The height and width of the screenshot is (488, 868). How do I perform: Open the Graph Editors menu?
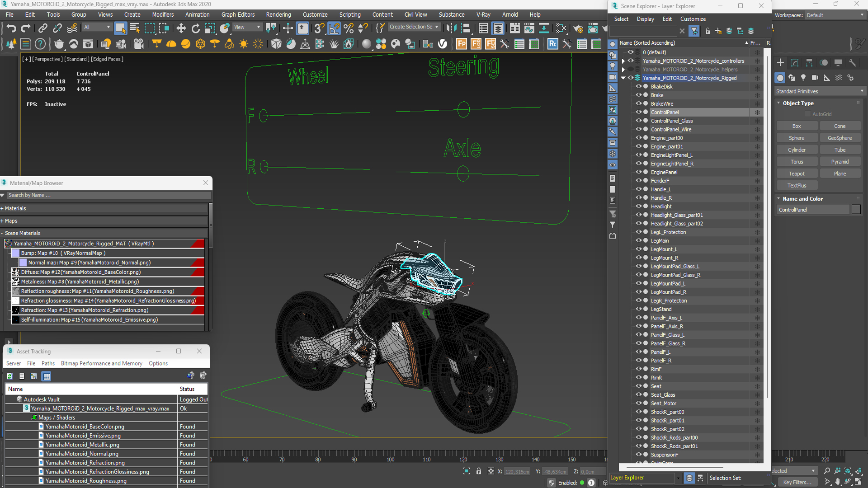(238, 14)
